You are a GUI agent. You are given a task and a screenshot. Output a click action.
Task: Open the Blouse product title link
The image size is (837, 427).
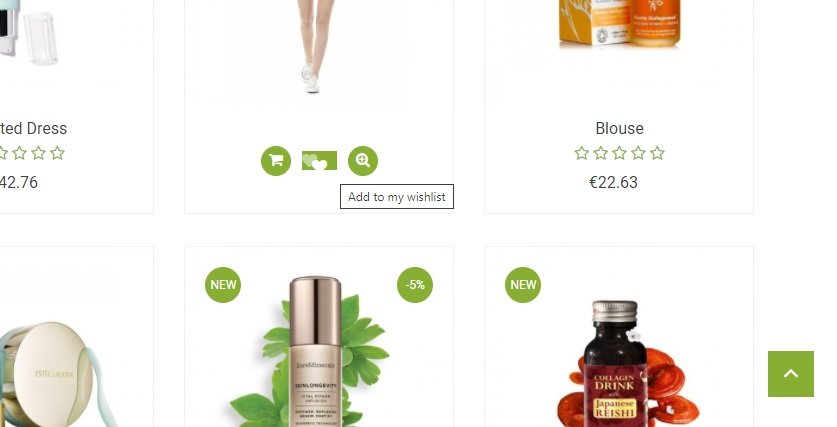(x=619, y=128)
